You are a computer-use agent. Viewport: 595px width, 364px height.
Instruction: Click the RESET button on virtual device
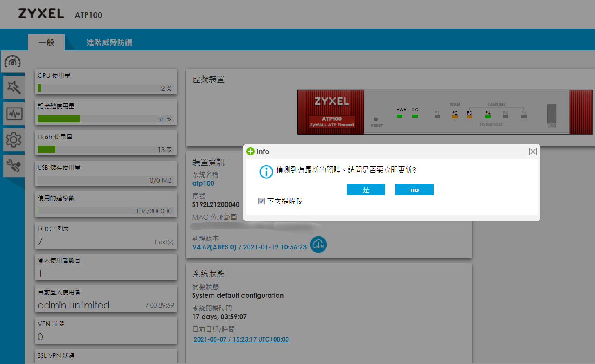376,120
